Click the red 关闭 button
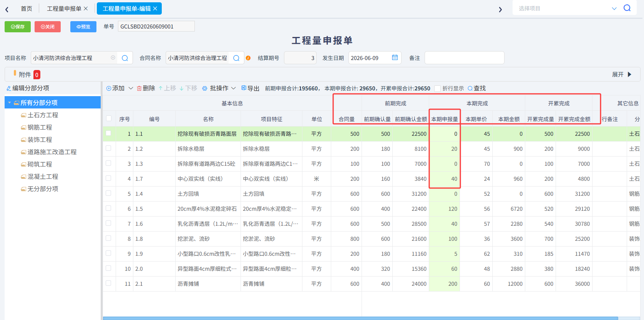 click(48, 27)
